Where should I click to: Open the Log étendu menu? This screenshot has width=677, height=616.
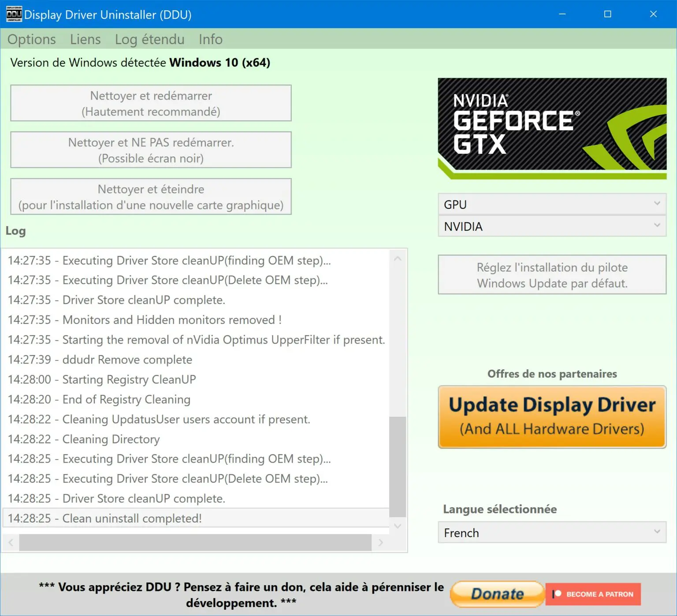149,39
